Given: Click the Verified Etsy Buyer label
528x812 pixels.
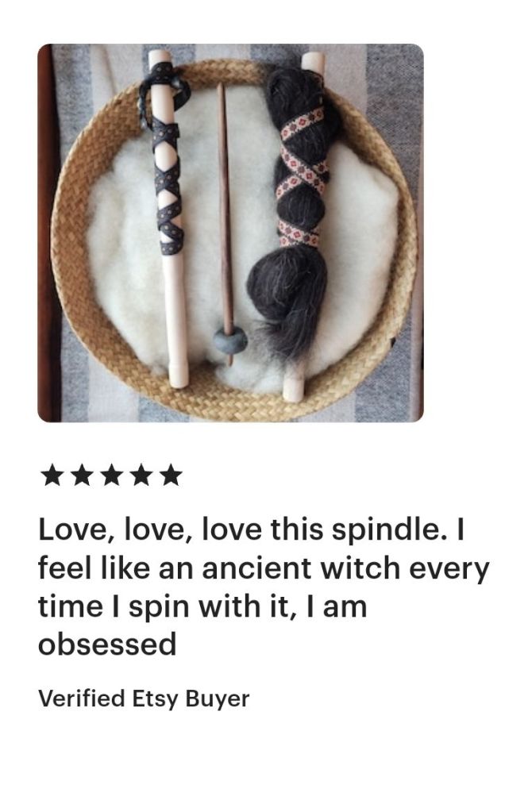Looking at the screenshot, I should pyautogui.click(x=144, y=699).
